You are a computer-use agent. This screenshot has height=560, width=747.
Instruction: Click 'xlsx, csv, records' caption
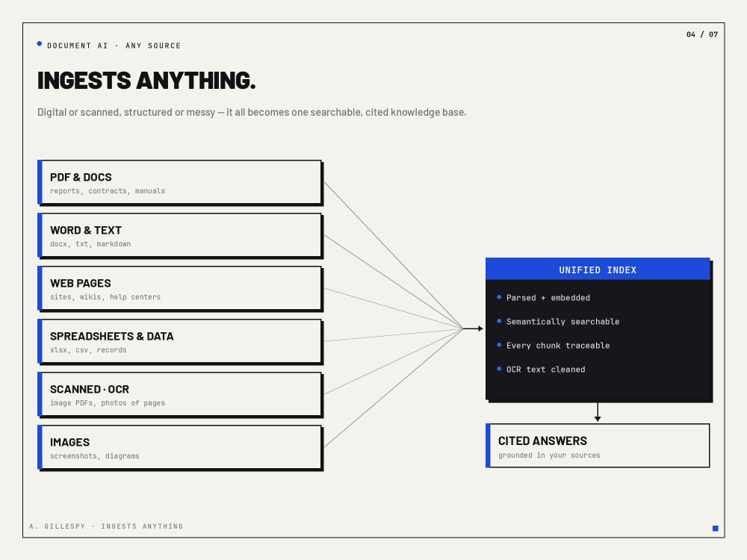pyautogui.click(x=88, y=350)
